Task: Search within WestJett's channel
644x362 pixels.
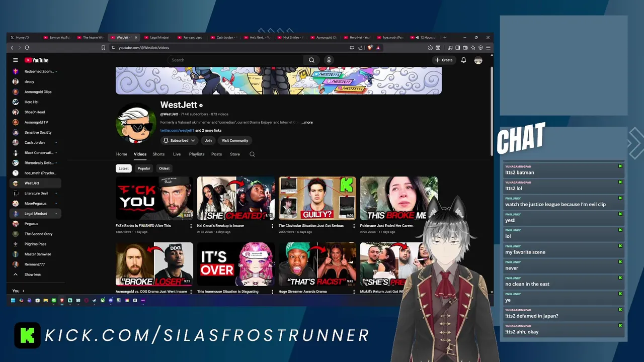Action: point(252,154)
